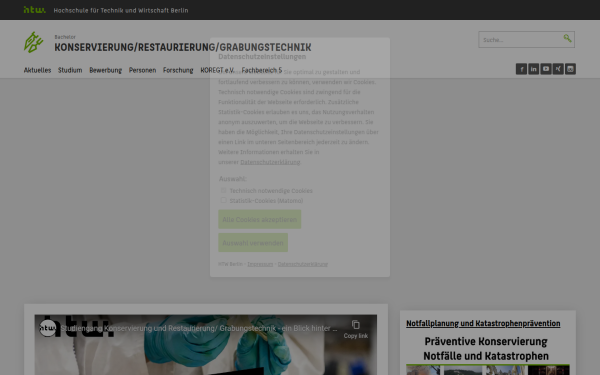Open the KOREGT e.V. menu
This screenshot has height=375, width=600.
pos(217,70)
